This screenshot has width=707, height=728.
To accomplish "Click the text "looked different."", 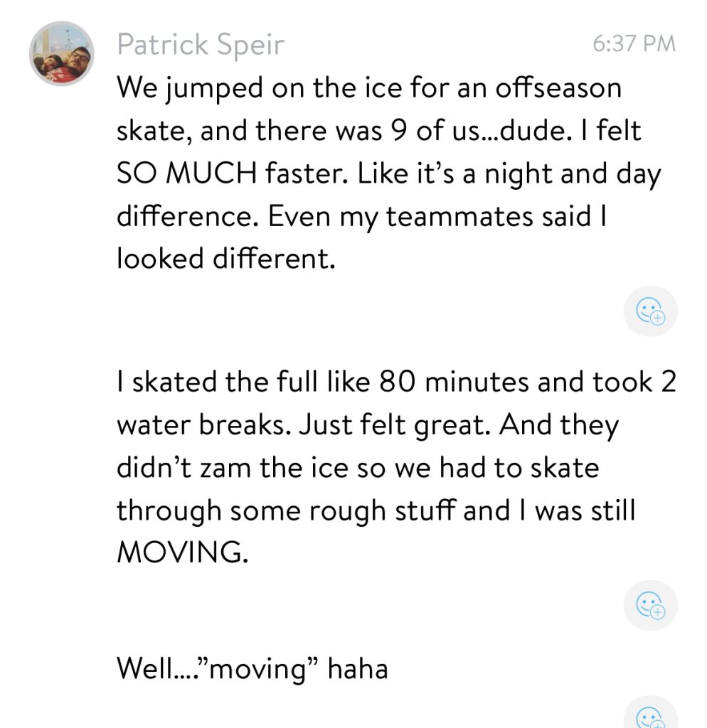I will (225, 258).
